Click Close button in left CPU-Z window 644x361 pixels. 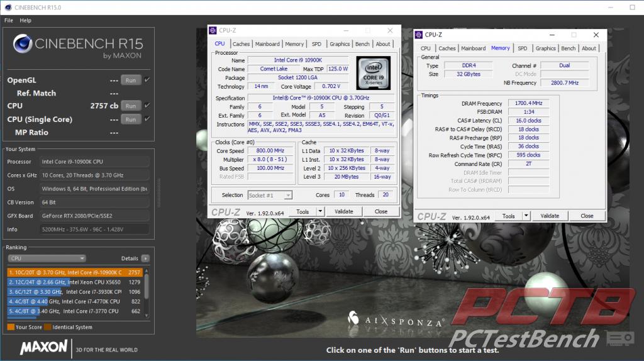pos(381,211)
